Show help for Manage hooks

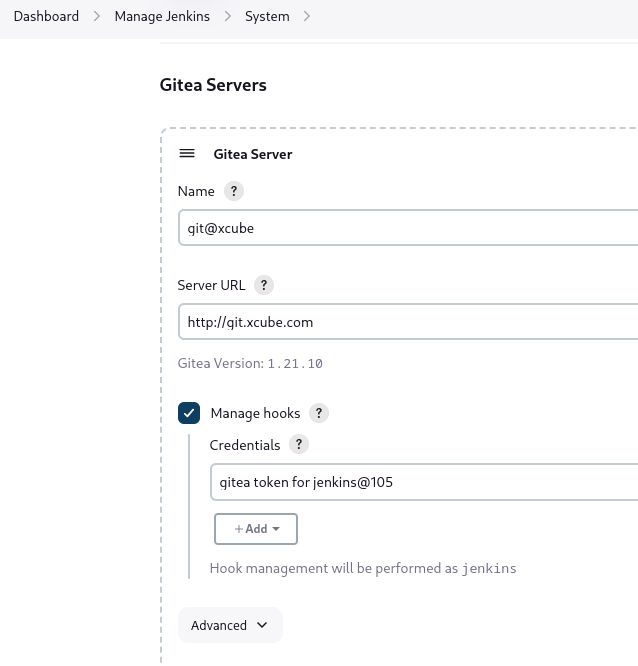pyautogui.click(x=319, y=413)
